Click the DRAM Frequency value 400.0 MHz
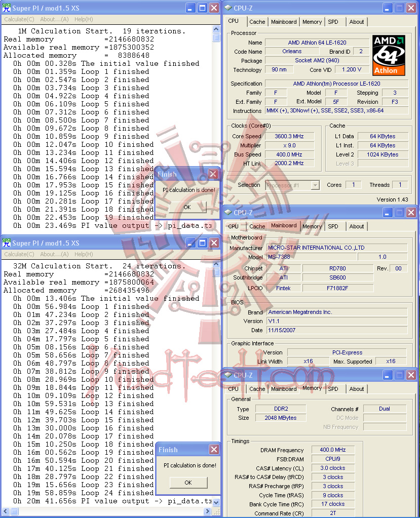This screenshot has width=420, height=518. coord(333,450)
